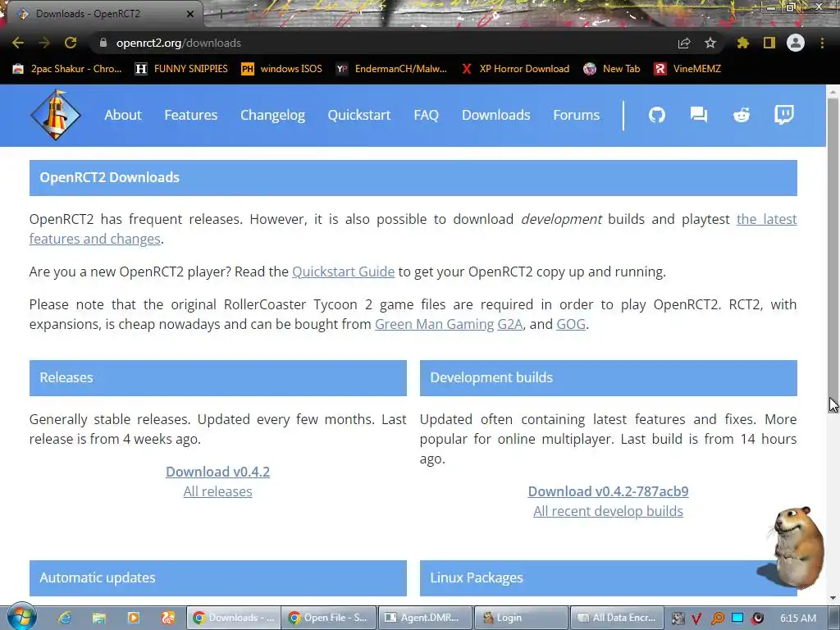This screenshot has height=630, width=840.
Task: Open the Reddit icon link in the header
Action: click(742, 115)
